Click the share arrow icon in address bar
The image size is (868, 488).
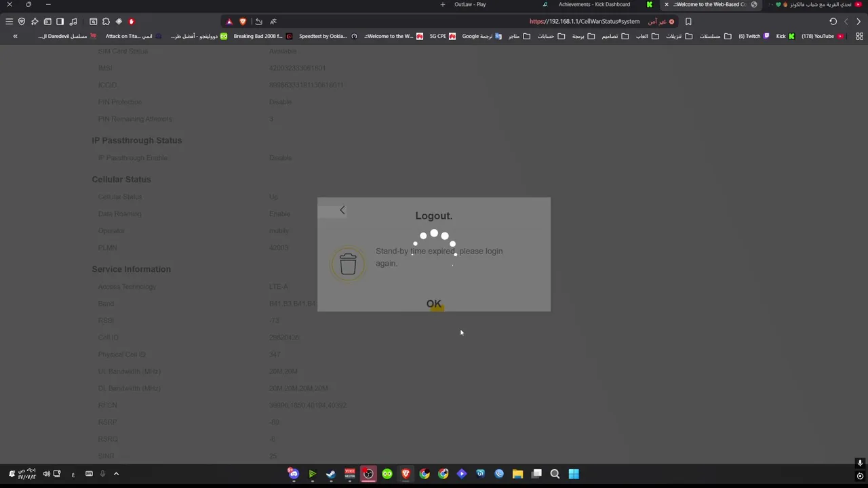point(258,22)
